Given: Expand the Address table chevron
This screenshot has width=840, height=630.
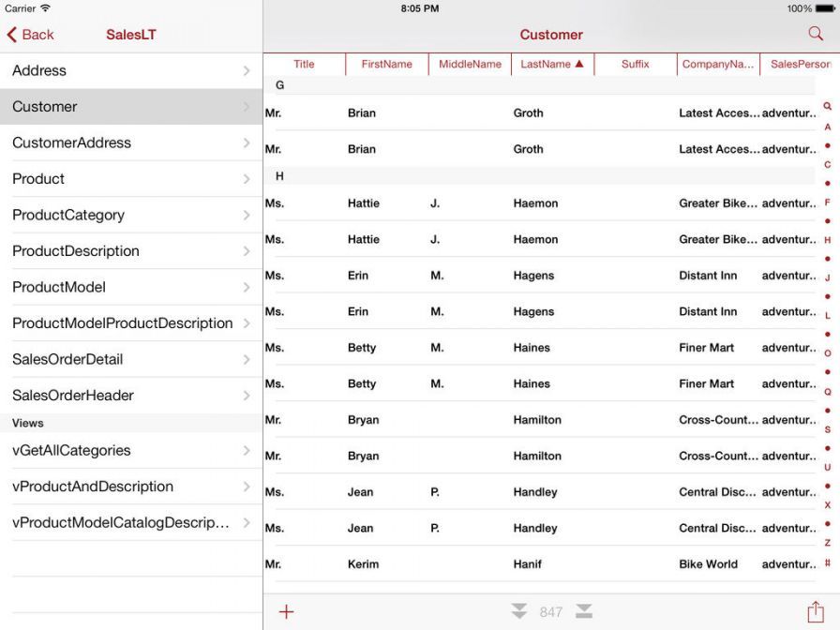Looking at the screenshot, I should (247, 70).
